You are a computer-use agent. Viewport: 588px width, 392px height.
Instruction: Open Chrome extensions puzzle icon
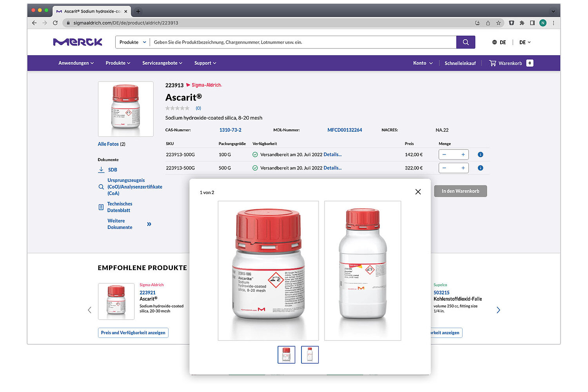pyautogui.click(x=522, y=23)
